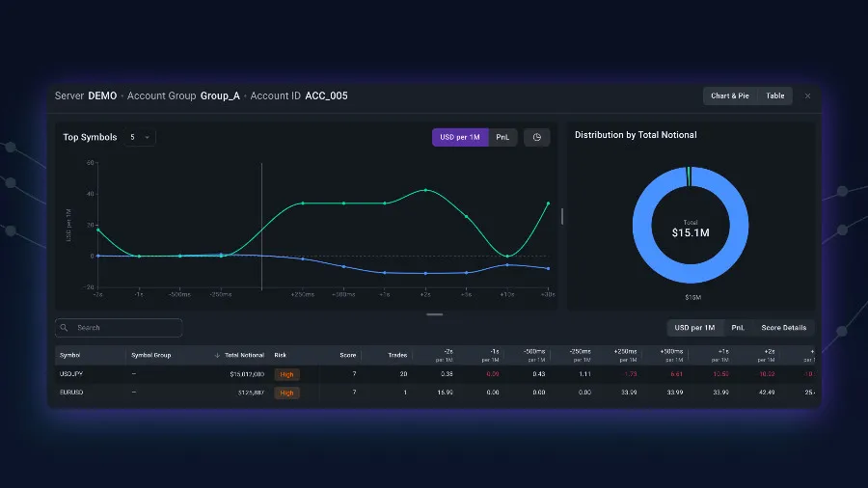Switch chart to USD per 1M

(460, 137)
